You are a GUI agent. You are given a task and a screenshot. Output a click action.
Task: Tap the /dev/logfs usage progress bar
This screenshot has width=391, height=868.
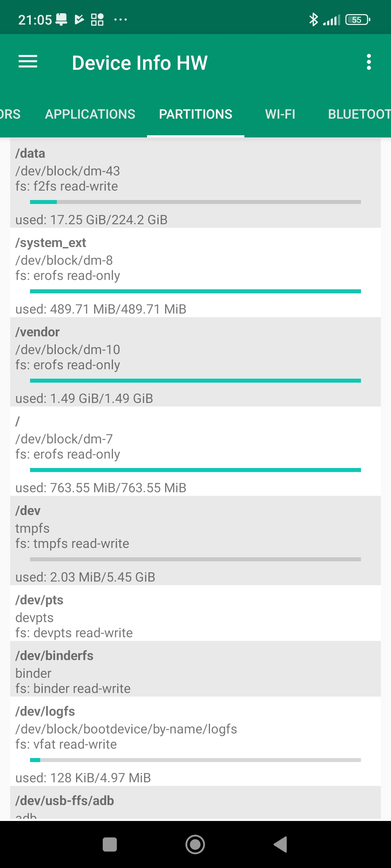pyautogui.click(x=195, y=760)
